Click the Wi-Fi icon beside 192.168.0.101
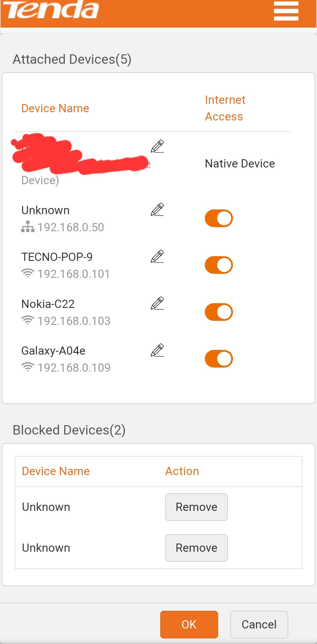 28,274
